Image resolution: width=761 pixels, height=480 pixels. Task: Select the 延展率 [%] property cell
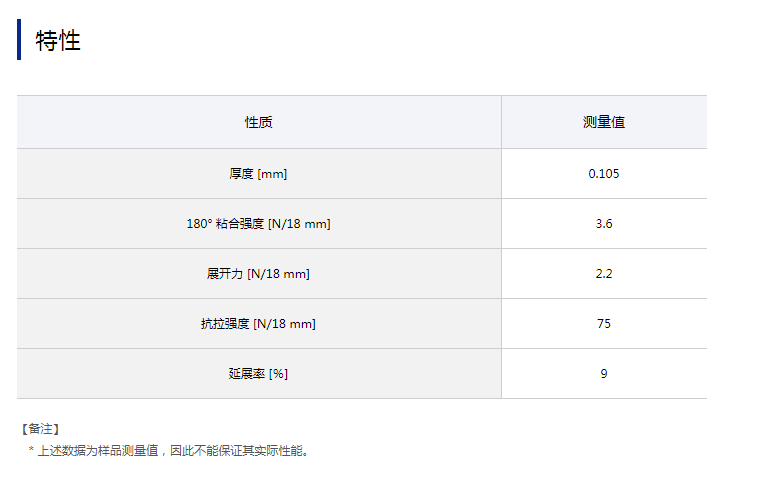(x=258, y=374)
